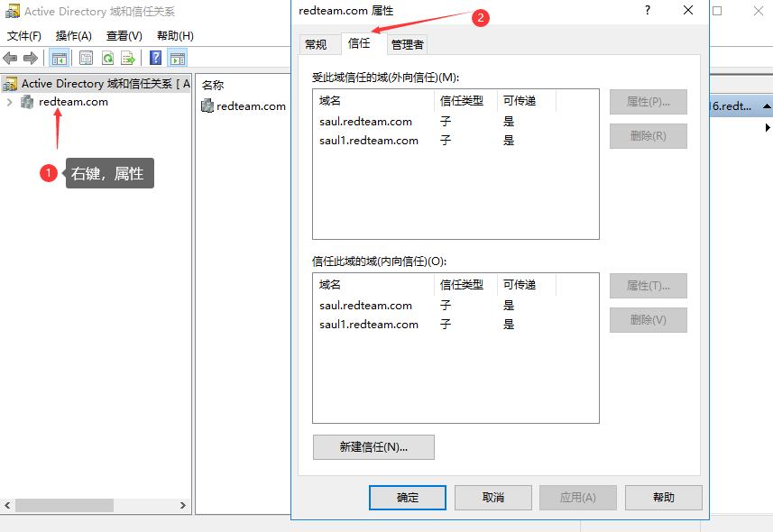Viewport: 773px width, 532px height.
Task: Open the 文件(F) menu
Action: 24,35
